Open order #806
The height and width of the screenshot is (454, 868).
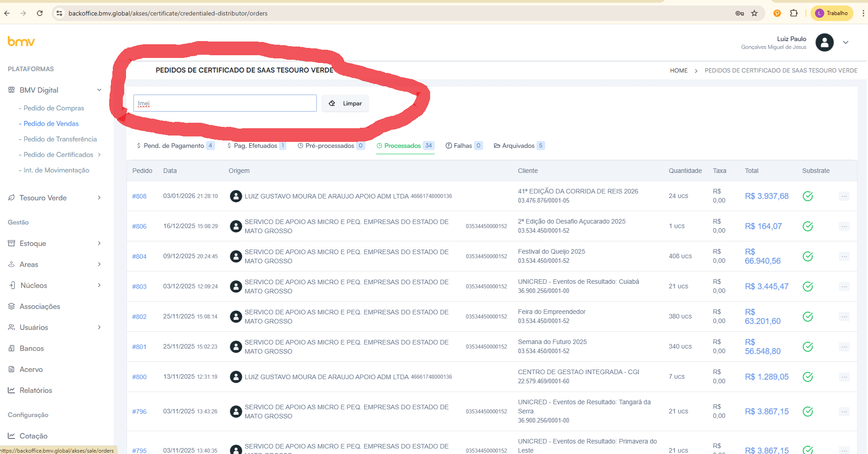pos(139,226)
